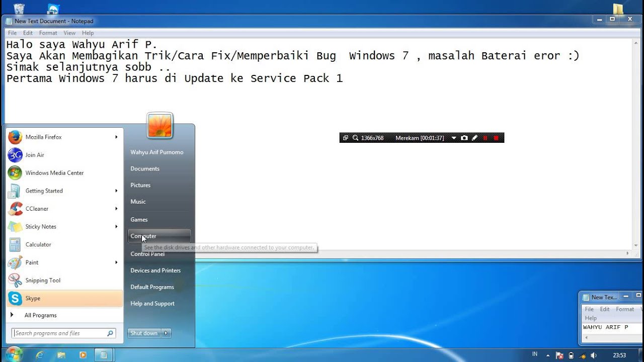644x362 pixels.
Task: Click the taskbar clock 23:53
Action: pos(619,355)
